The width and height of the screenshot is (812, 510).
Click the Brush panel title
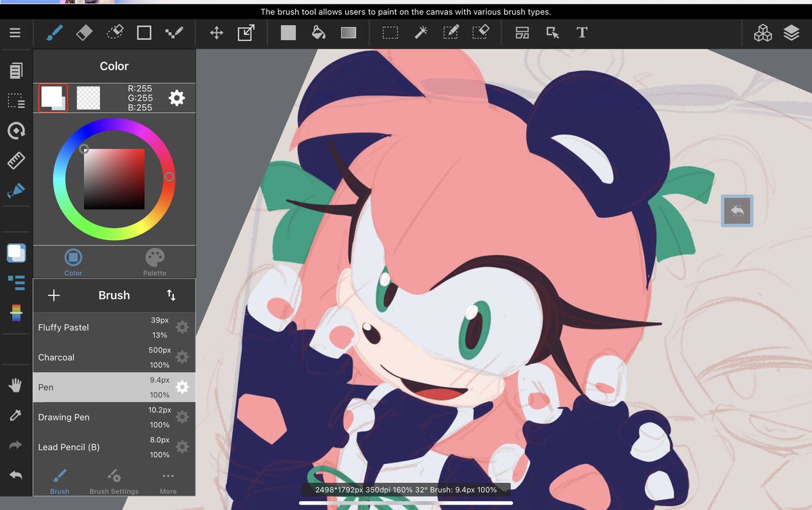[114, 296]
